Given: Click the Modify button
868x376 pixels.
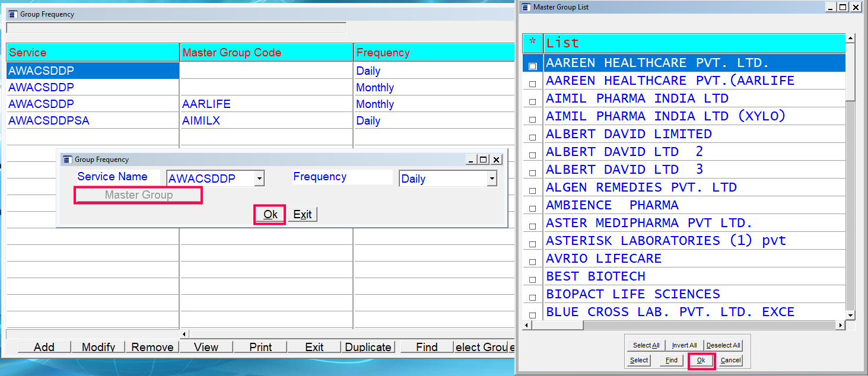Looking at the screenshot, I should point(98,347).
